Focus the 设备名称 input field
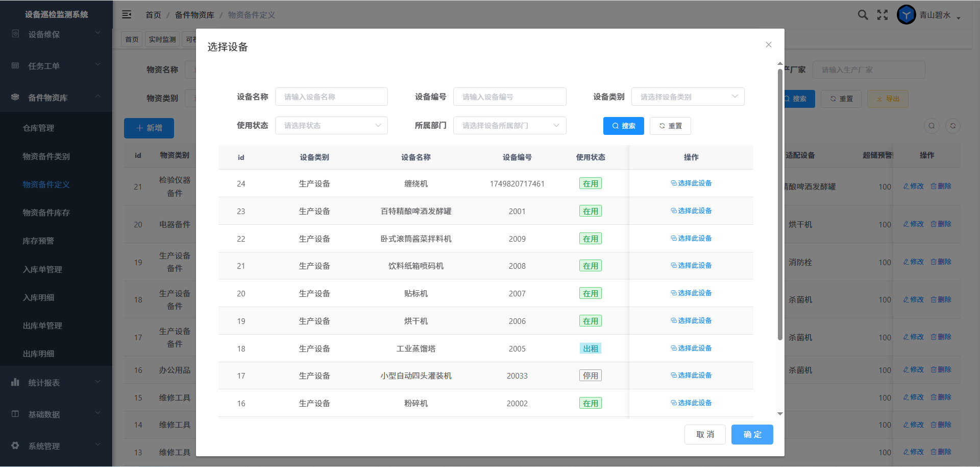Image resolution: width=980 pixels, height=467 pixels. click(x=331, y=97)
